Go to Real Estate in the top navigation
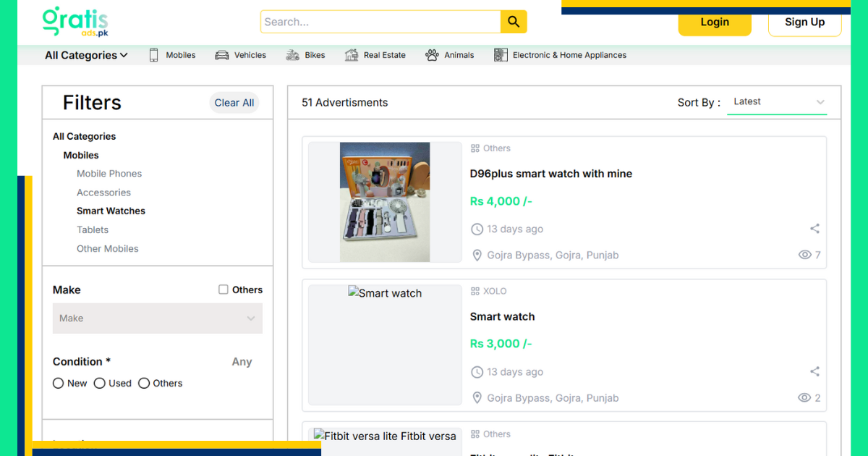 click(x=385, y=55)
